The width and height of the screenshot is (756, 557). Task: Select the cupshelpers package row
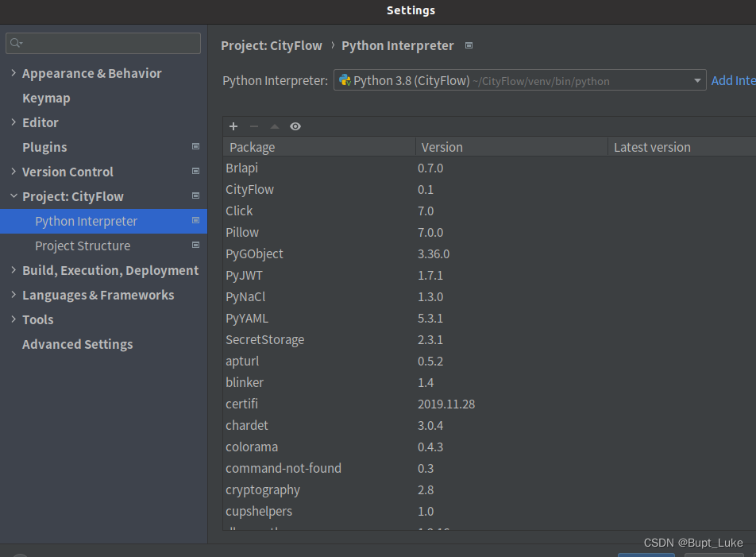(x=489, y=511)
